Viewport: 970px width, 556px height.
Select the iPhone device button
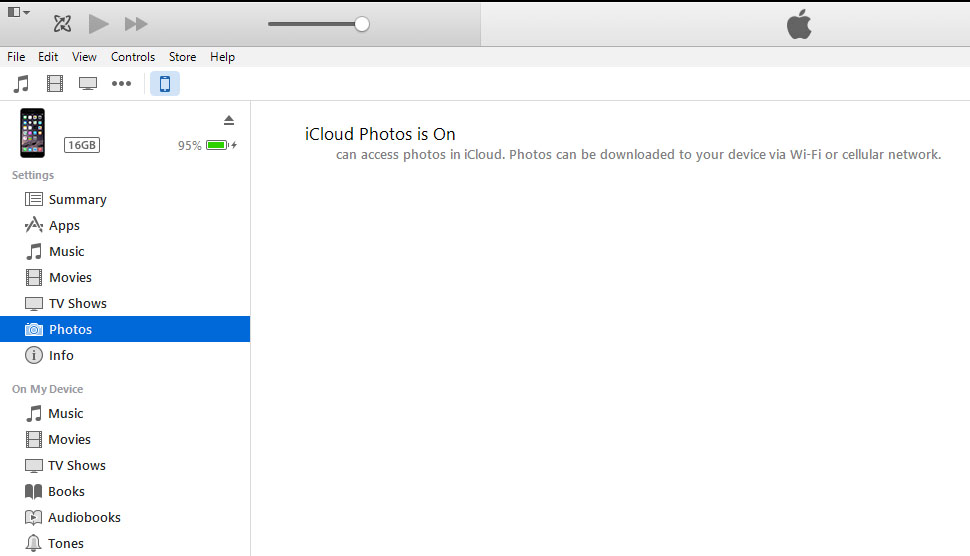click(165, 83)
